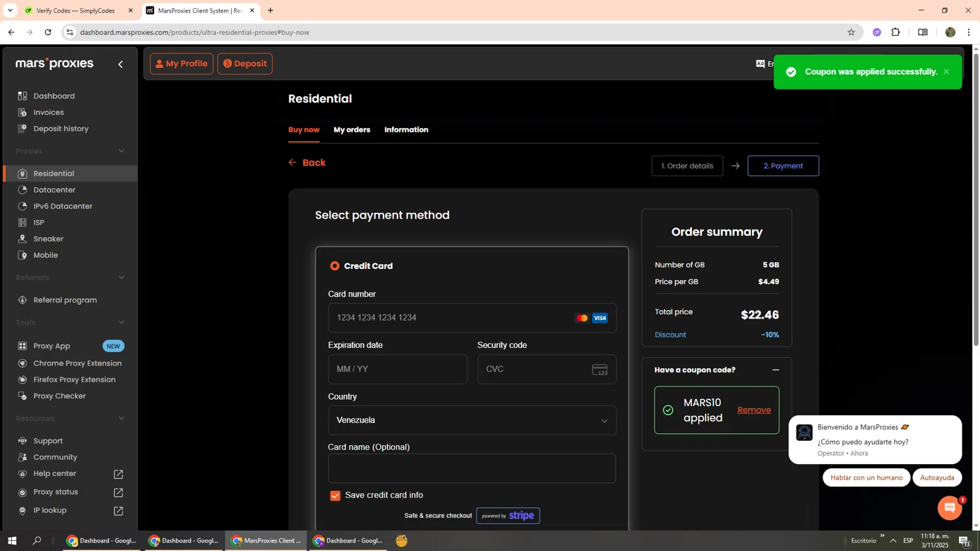Open browser extensions puzzle icon
Image resolution: width=980 pixels, height=551 pixels.
896,32
